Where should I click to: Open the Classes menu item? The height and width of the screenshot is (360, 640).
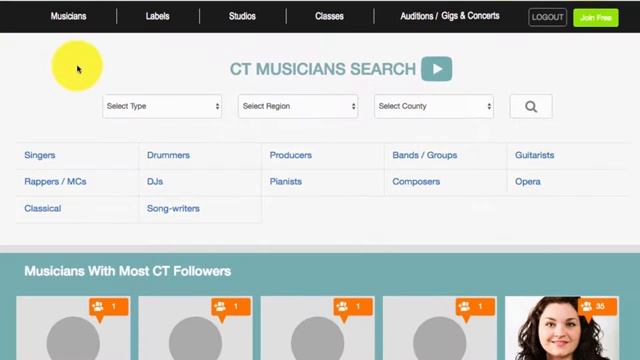click(329, 16)
